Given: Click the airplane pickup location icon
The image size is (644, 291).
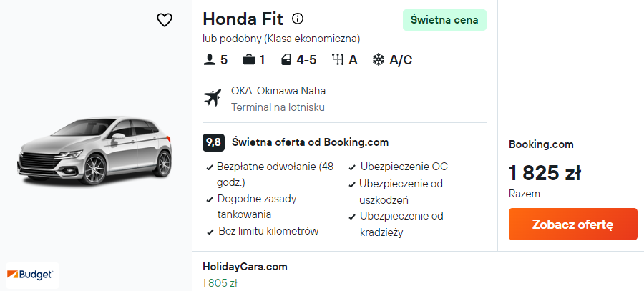Looking at the screenshot, I should coord(213,98).
